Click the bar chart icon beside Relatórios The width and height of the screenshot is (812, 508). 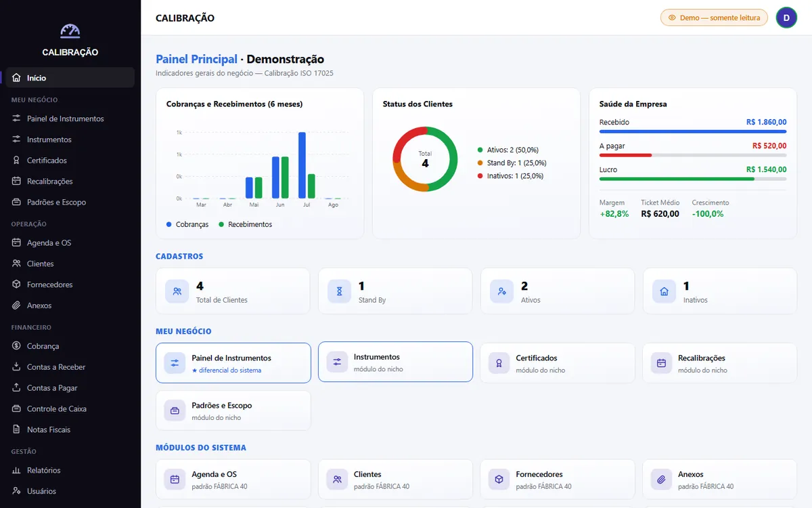coord(16,471)
